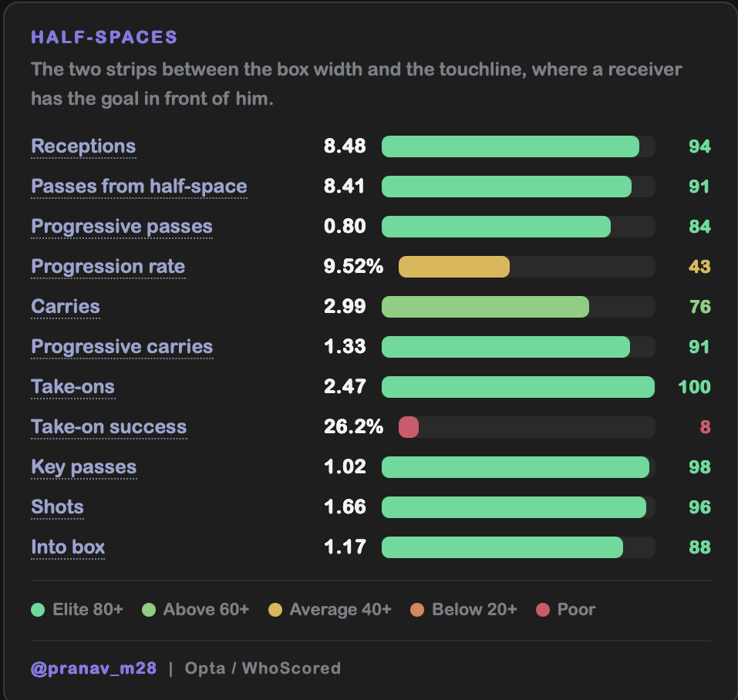
Task: Click the red Take-on success bar
Action: point(409,427)
